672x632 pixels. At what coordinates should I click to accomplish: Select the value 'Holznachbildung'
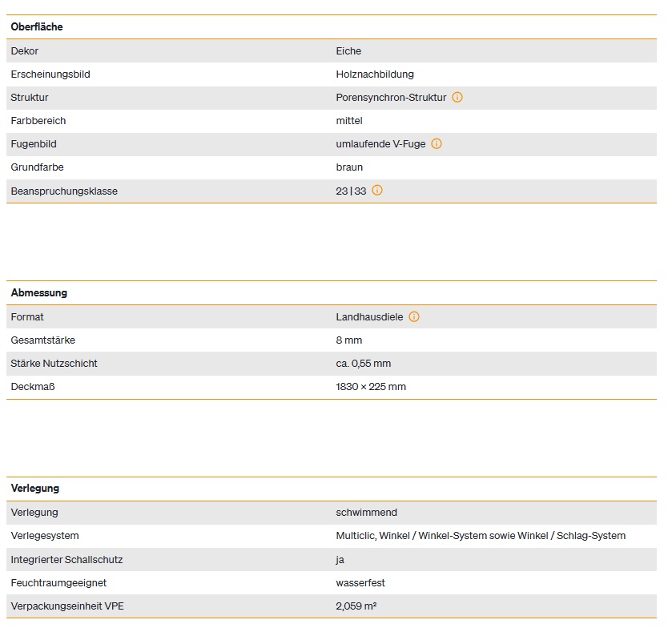tap(375, 74)
